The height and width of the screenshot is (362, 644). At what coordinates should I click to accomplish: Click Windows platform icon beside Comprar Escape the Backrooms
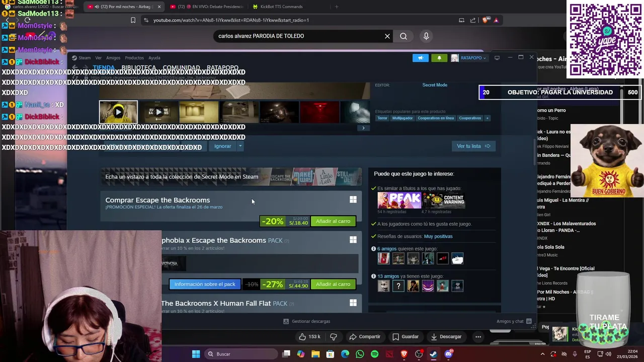[353, 200]
